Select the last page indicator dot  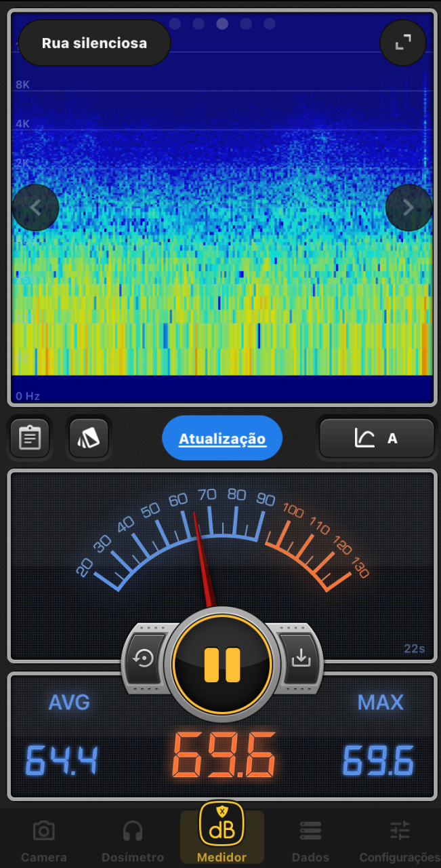pyautogui.click(x=270, y=24)
